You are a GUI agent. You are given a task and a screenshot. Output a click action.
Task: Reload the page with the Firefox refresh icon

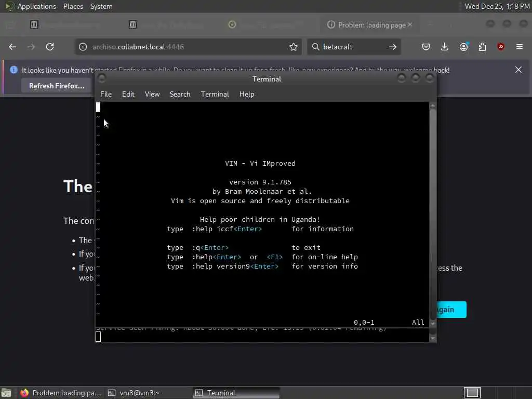[50, 47]
